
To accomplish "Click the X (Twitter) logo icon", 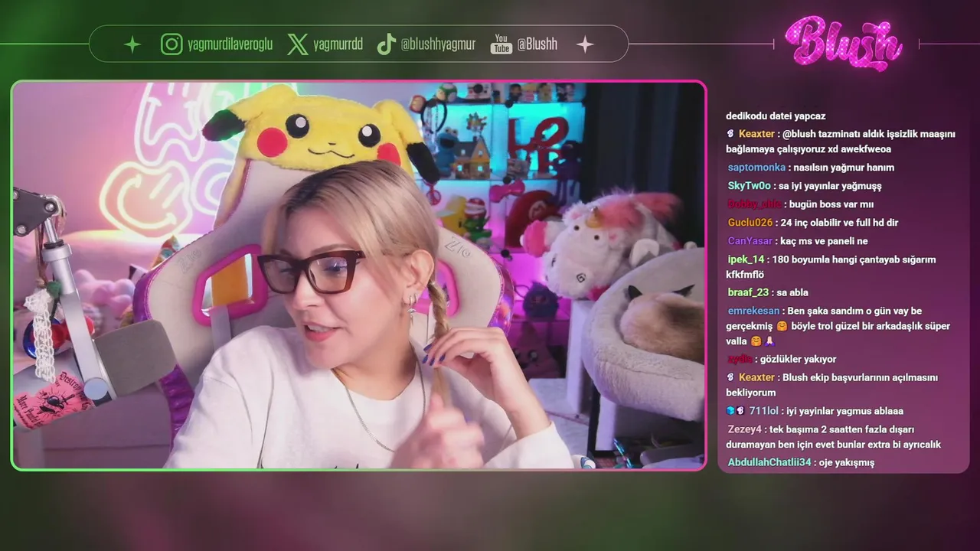I will click(298, 44).
